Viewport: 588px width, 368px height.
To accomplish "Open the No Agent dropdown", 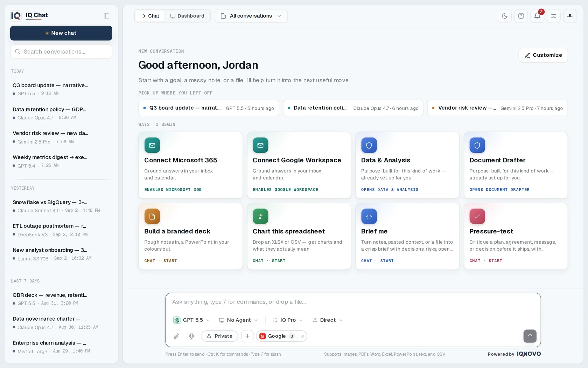I will coord(238,320).
